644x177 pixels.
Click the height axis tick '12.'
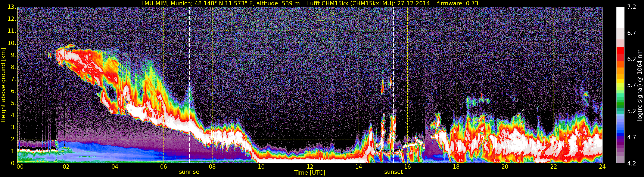coord(12,19)
